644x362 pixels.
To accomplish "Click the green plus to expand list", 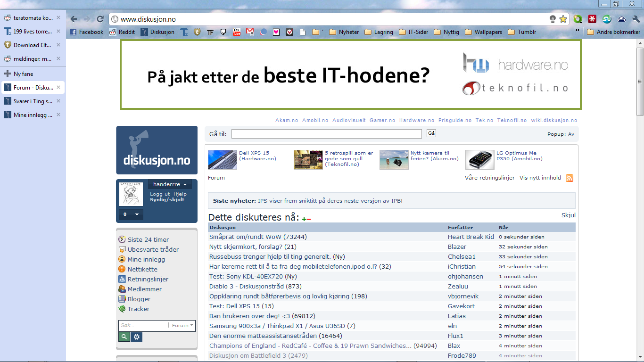I will click(304, 219).
